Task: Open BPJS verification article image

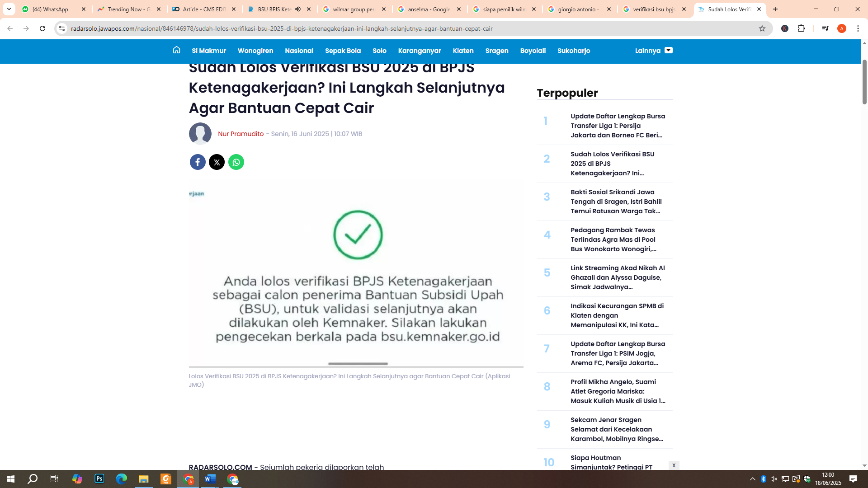Action: click(x=356, y=274)
